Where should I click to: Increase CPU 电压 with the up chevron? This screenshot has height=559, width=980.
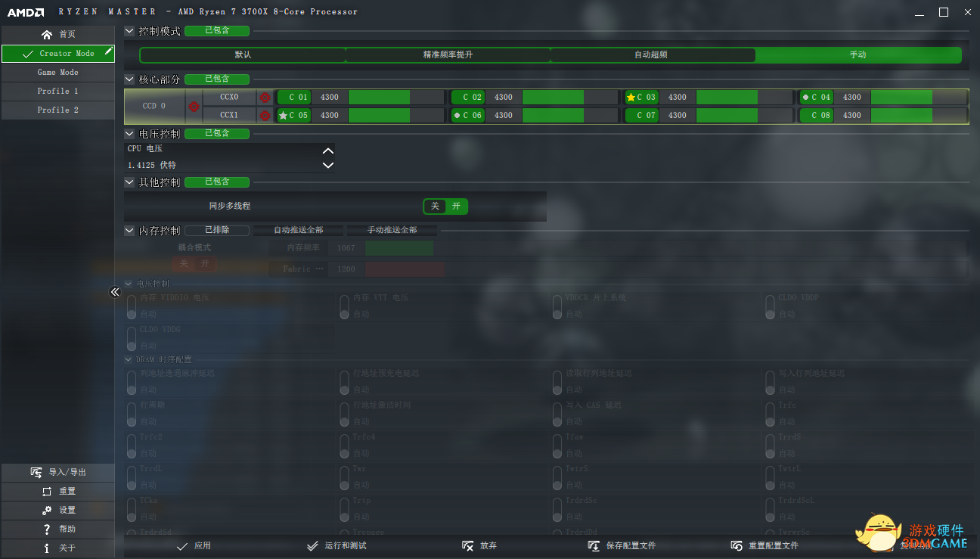(327, 151)
